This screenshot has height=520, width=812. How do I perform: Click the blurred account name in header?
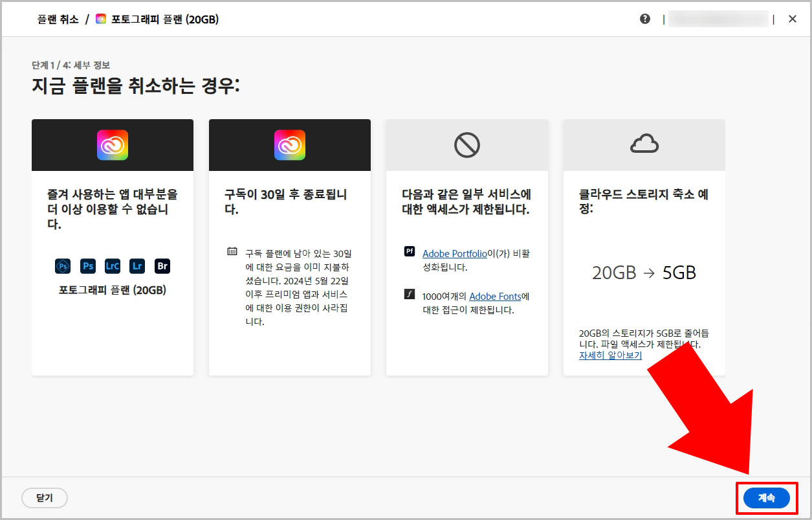[718, 19]
